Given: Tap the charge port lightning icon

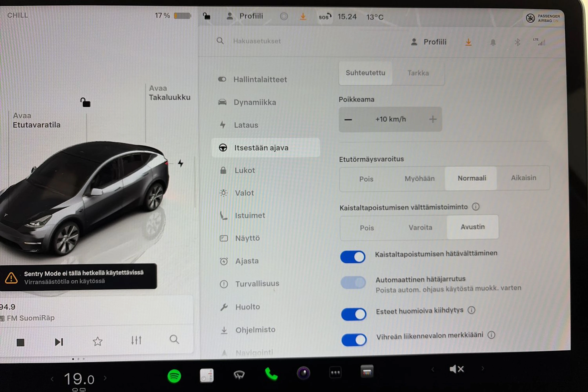Looking at the screenshot, I should pos(180,163).
